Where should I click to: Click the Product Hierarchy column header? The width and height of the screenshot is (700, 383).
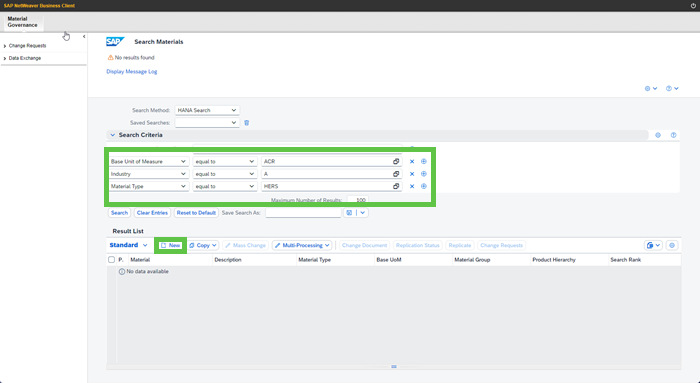point(569,260)
